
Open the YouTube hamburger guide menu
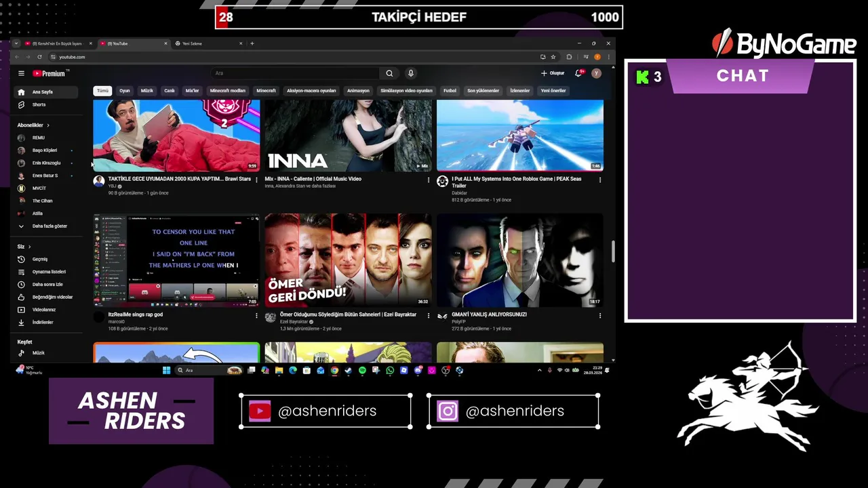tap(21, 73)
